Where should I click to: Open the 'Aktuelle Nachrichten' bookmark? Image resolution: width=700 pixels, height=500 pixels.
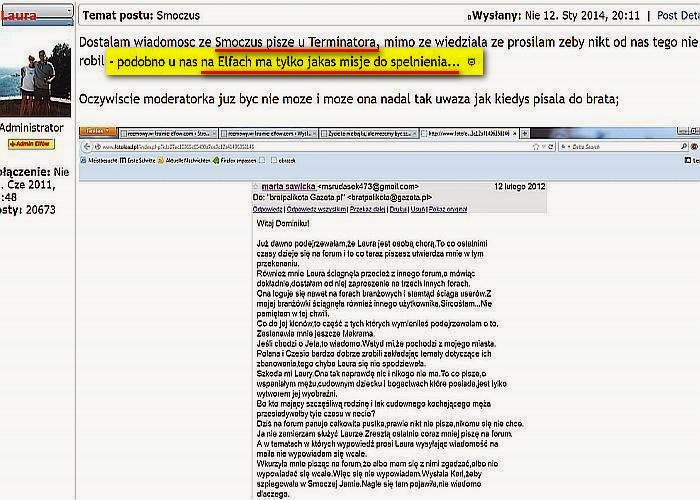[184, 160]
